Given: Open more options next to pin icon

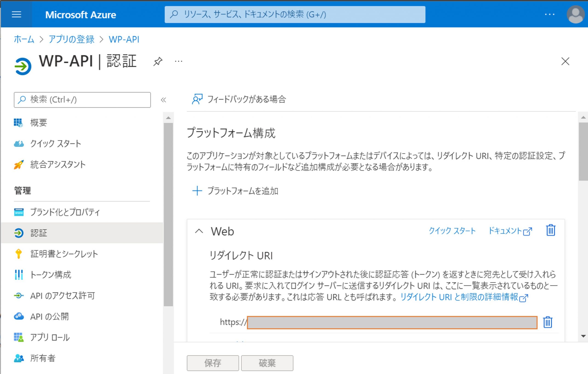Looking at the screenshot, I should coord(178,61).
